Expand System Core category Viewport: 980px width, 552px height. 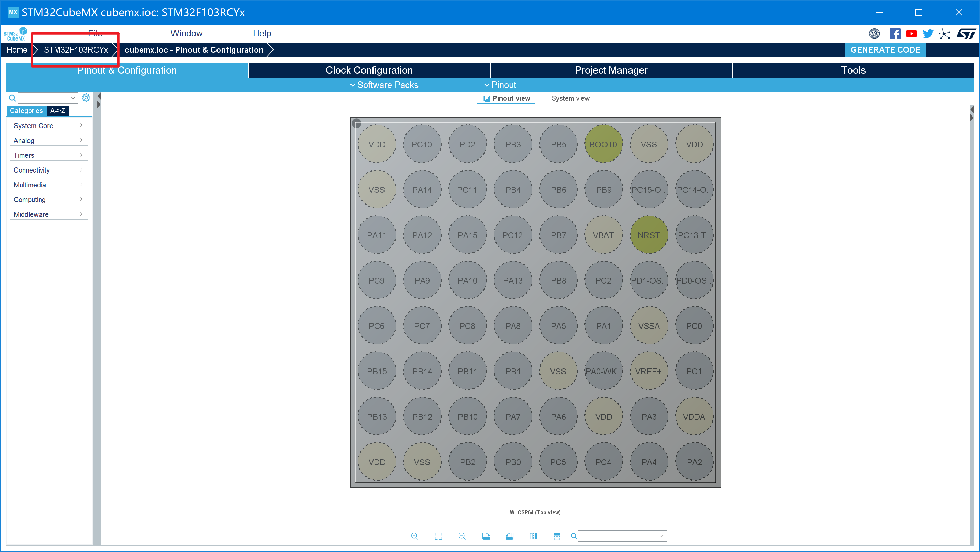tap(49, 125)
